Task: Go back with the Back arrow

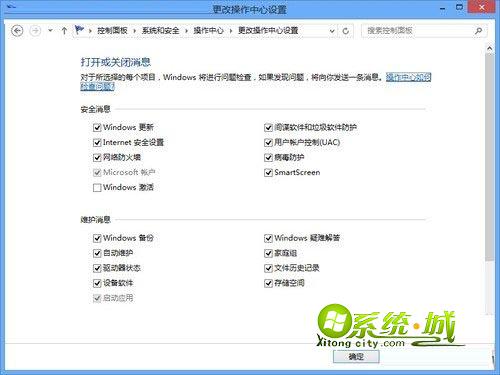Action: click(17, 31)
